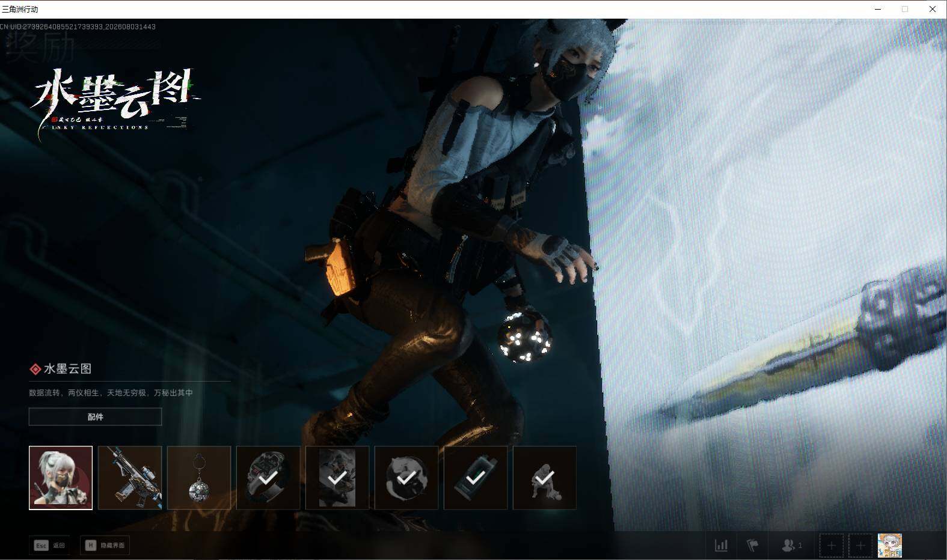Click the second empty squad slot plus
947x560 pixels.
coord(860,546)
